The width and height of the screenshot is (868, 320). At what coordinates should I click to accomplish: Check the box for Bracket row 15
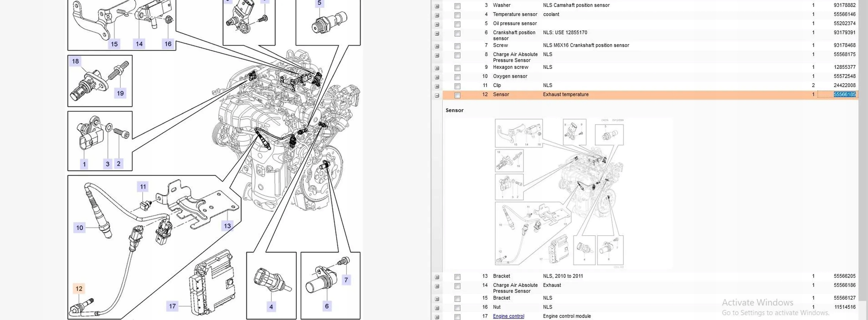click(x=457, y=299)
